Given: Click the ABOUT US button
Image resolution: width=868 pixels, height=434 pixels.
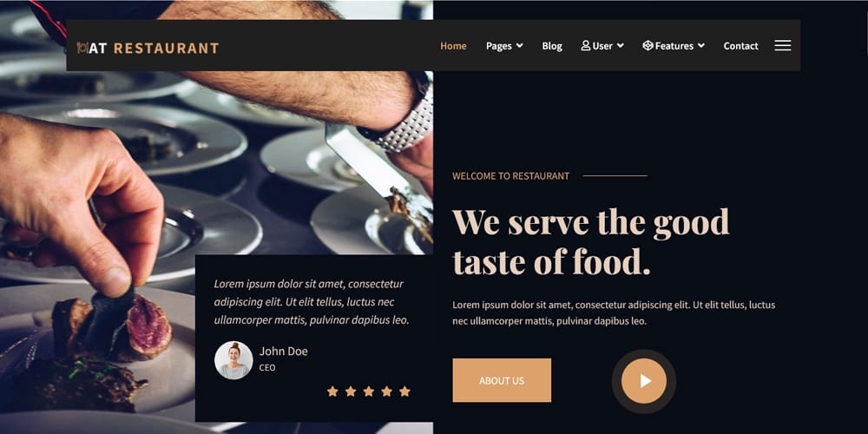Looking at the screenshot, I should point(502,380).
